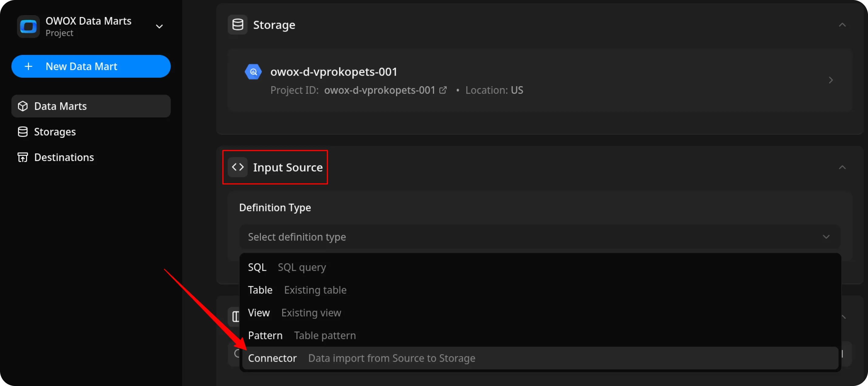The width and height of the screenshot is (868, 386).
Task: Expand the owox-d-vprokopets-001 storage details
Action: pos(831,80)
